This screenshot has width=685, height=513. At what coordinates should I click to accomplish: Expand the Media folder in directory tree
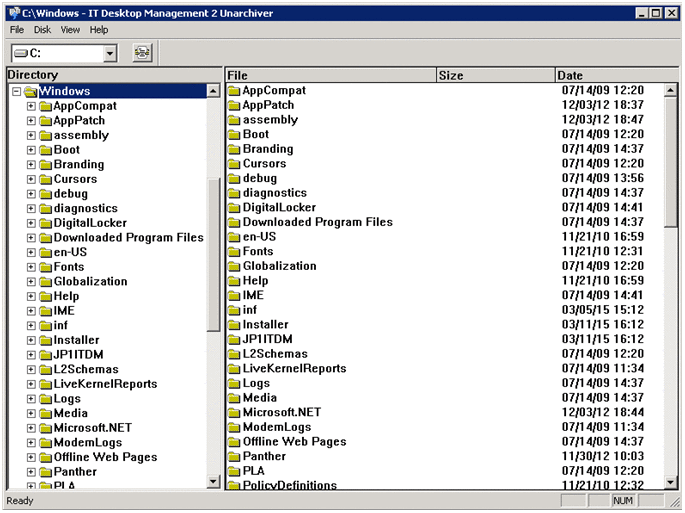click(x=31, y=413)
